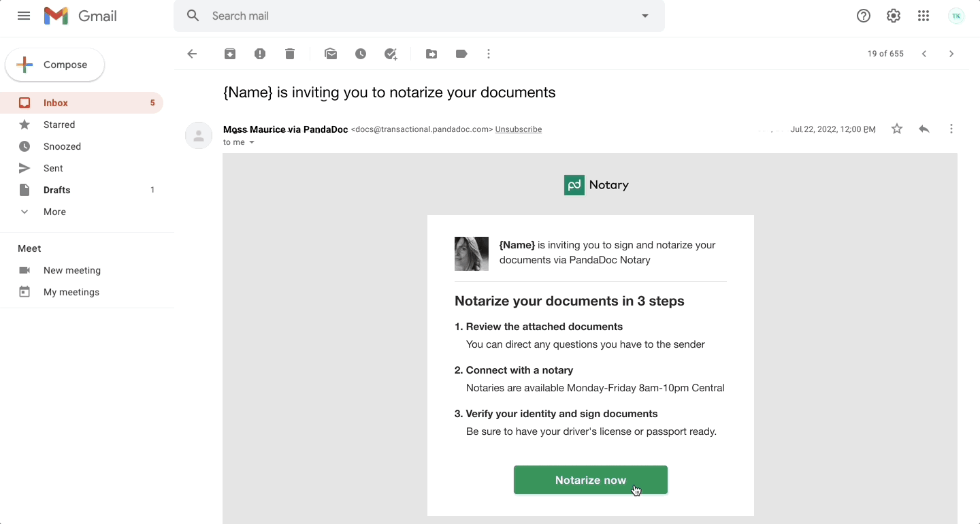Archive this email
Viewport: 980px width, 524px height.
coord(230,54)
